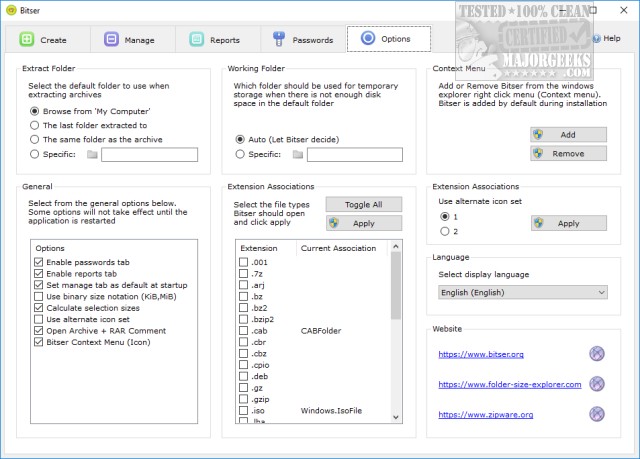Click the teal Reports tab icon
This screenshot has width=640, height=459.
(x=196, y=40)
